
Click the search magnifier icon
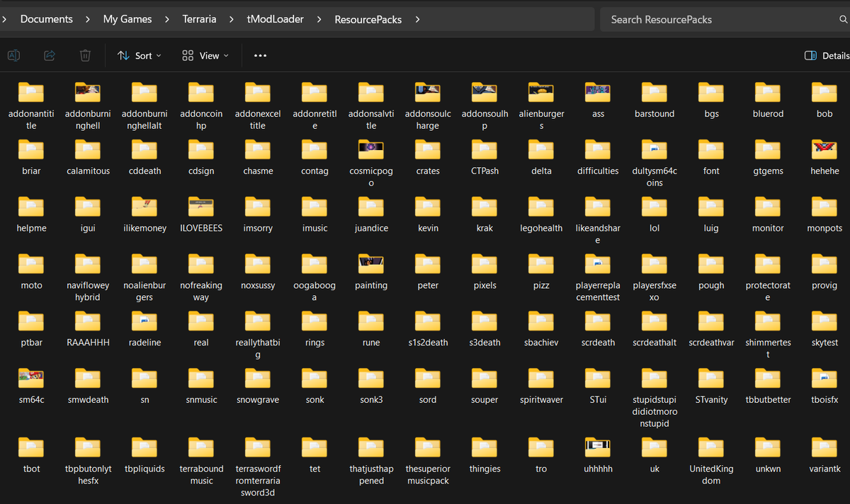coord(843,20)
